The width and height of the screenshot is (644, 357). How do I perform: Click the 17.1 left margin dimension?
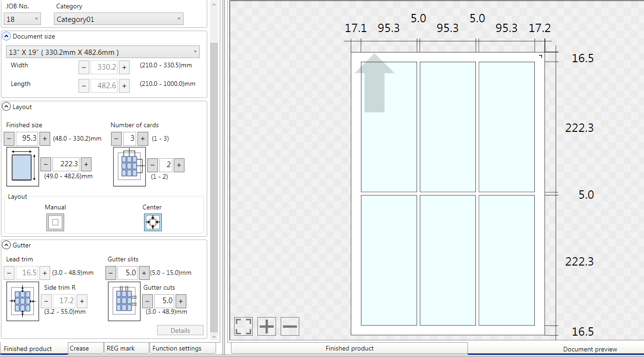coord(356,28)
